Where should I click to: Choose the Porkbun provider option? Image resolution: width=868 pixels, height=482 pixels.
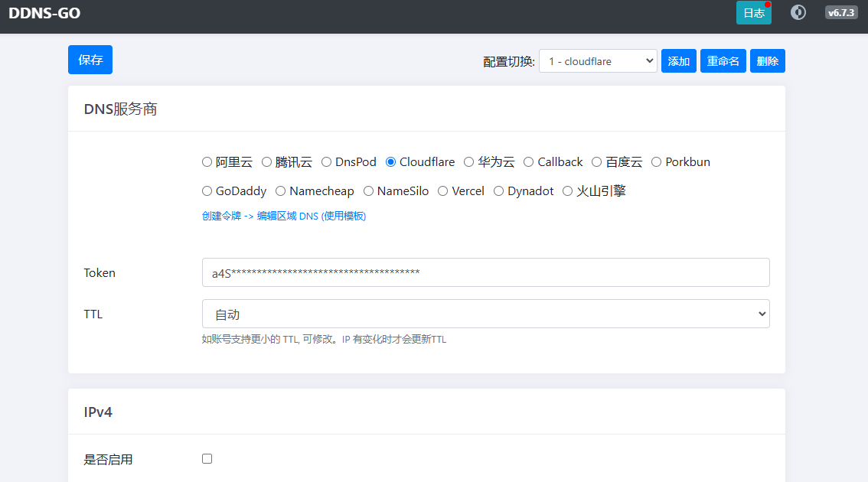657,162
